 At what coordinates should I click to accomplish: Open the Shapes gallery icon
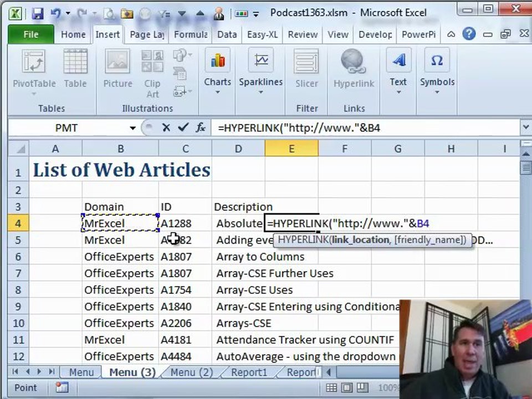tap(182, 55)
